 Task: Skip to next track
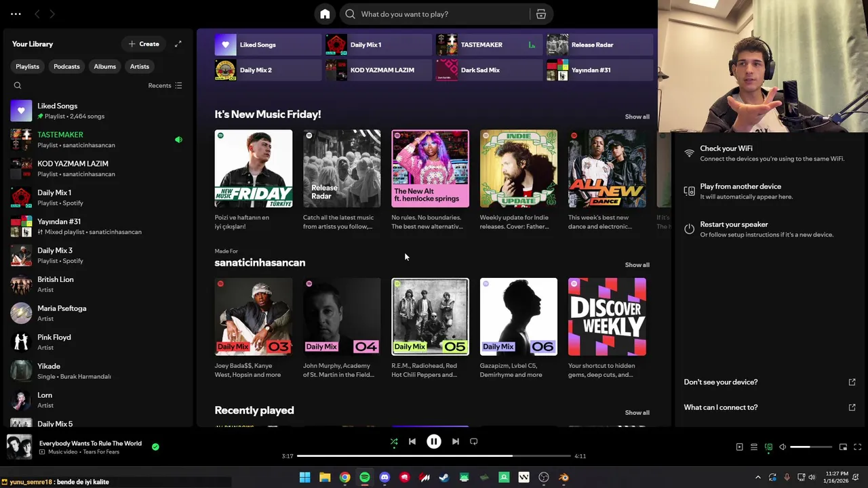tap(456, 442)
